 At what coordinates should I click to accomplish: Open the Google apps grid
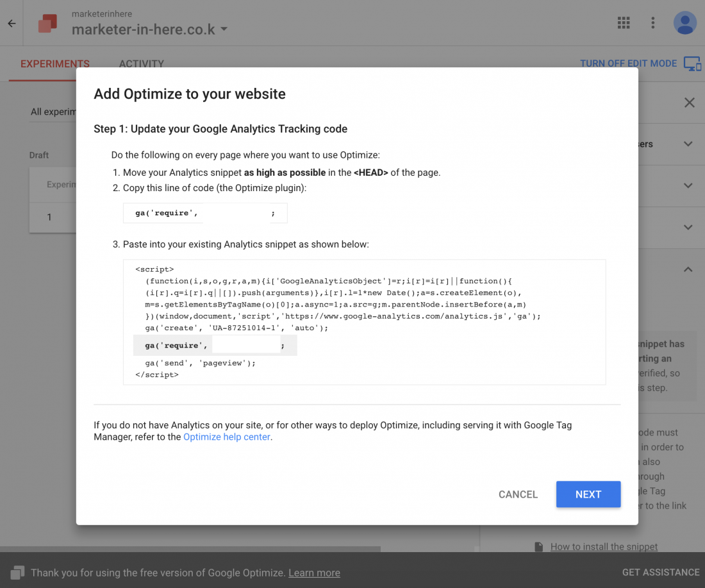click(x=623, y=22)
